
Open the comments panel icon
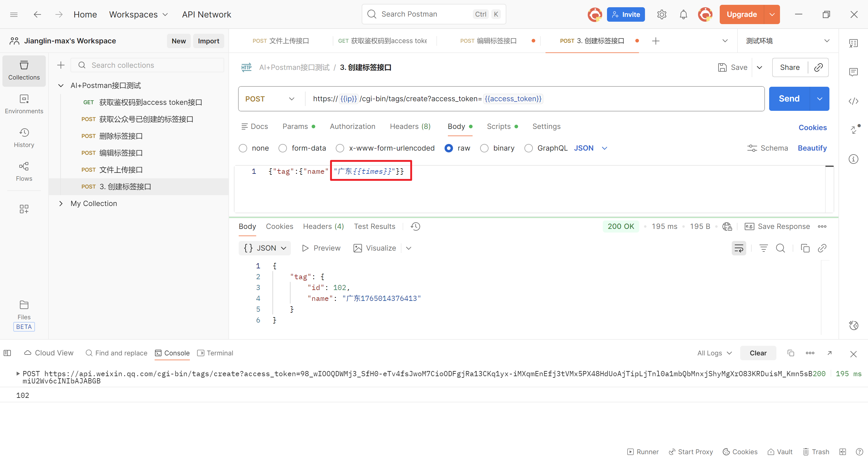(853, 72)
